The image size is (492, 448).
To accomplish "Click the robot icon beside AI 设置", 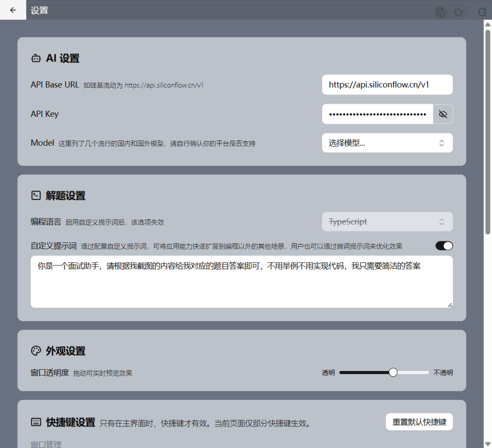I will 36,58.
